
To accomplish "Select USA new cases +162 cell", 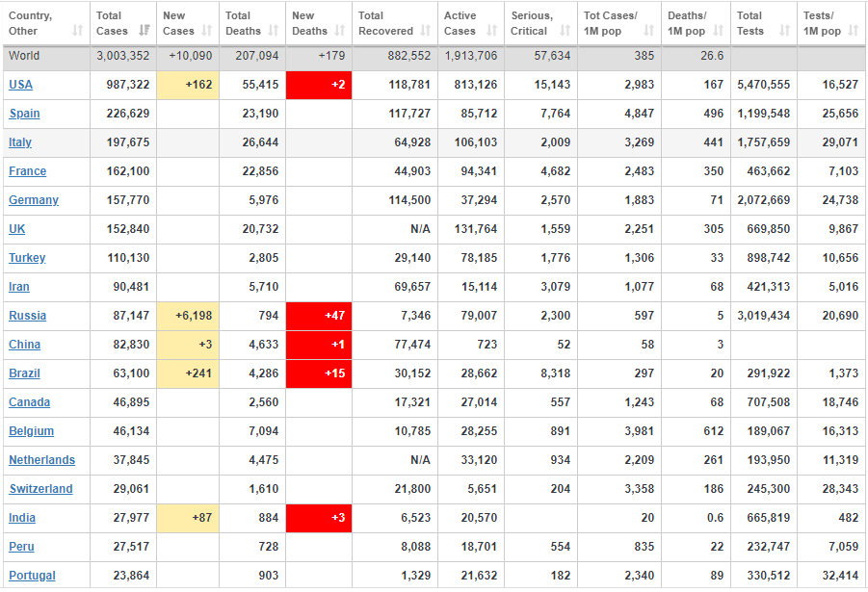I will 188,85.
